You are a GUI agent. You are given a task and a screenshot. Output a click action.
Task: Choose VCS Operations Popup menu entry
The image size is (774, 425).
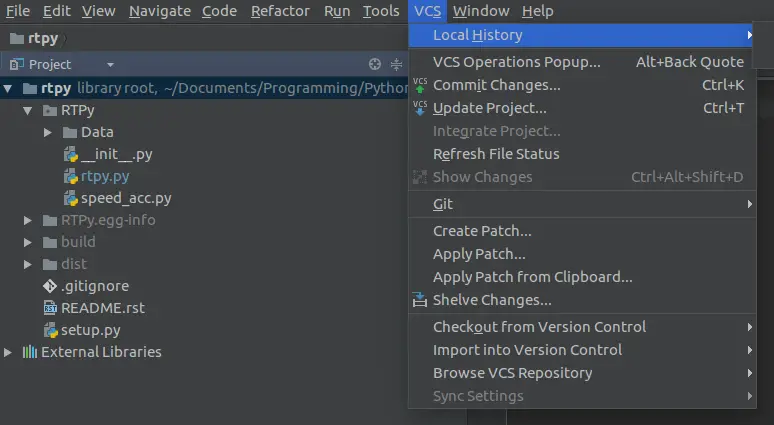click(582, 62)
